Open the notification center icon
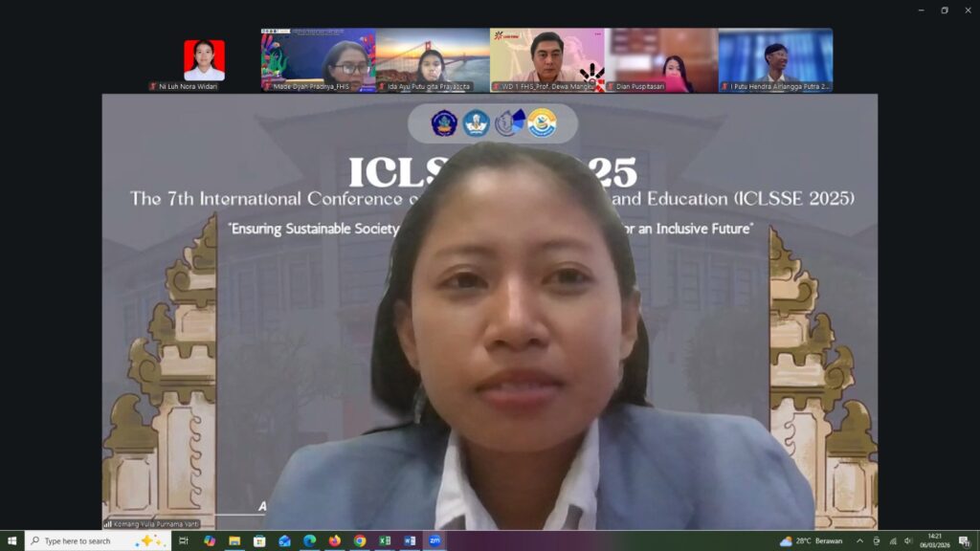Viewport: 980px width, 551px height. tap(964, 540)
